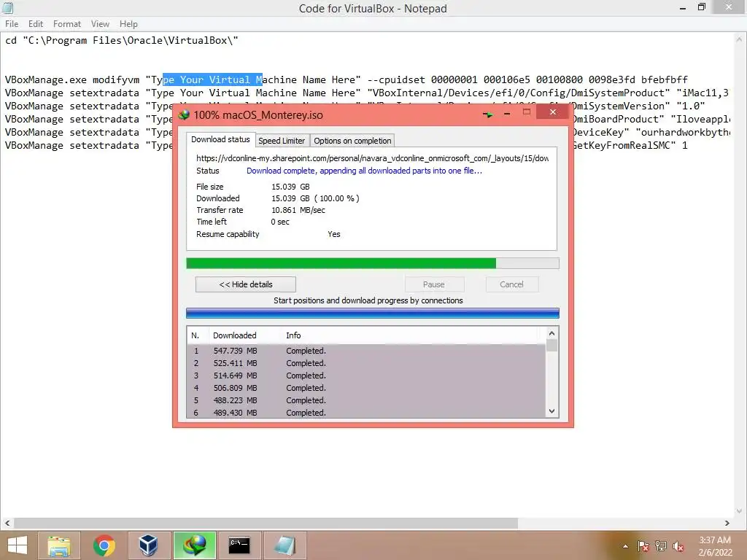Click the N. column header
747x560 pixels.
coord(197,335)
